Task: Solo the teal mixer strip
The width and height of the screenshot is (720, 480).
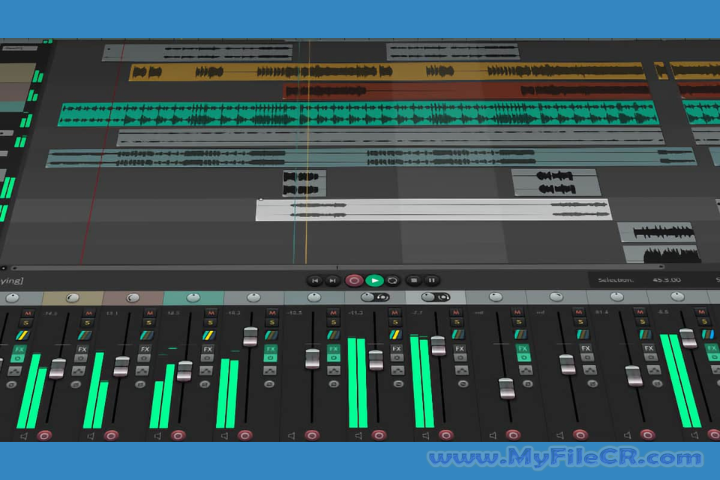Action: click(211, 323)
